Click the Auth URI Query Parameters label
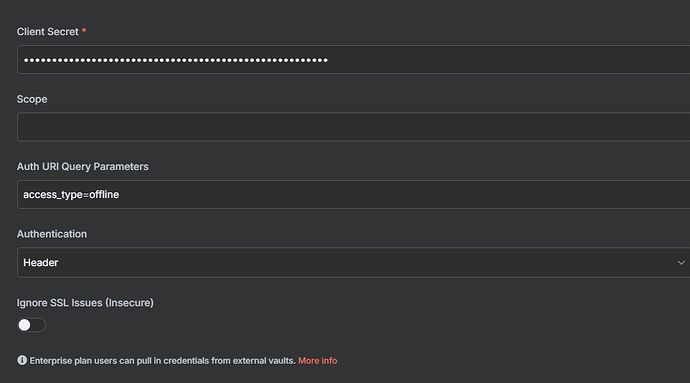The width and height of the screenshot is (690, 383). click(x=82, y=166)
